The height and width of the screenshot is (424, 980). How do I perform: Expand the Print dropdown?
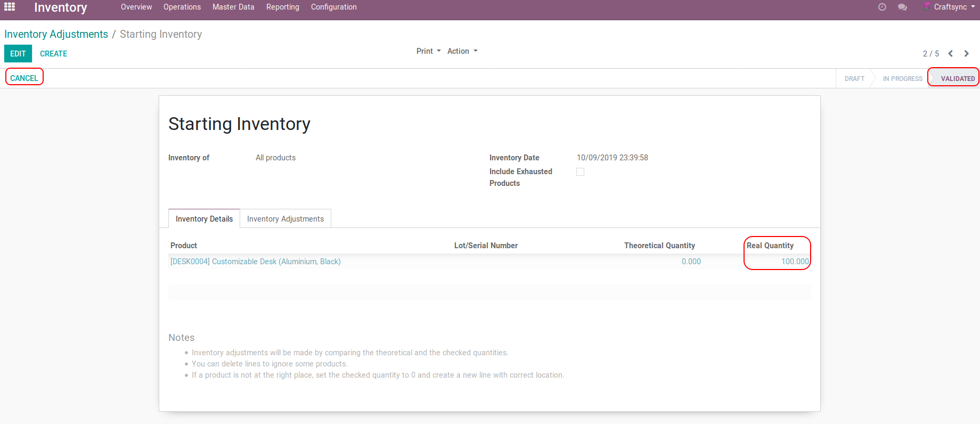pyautogui.click(x=428, y=51)
